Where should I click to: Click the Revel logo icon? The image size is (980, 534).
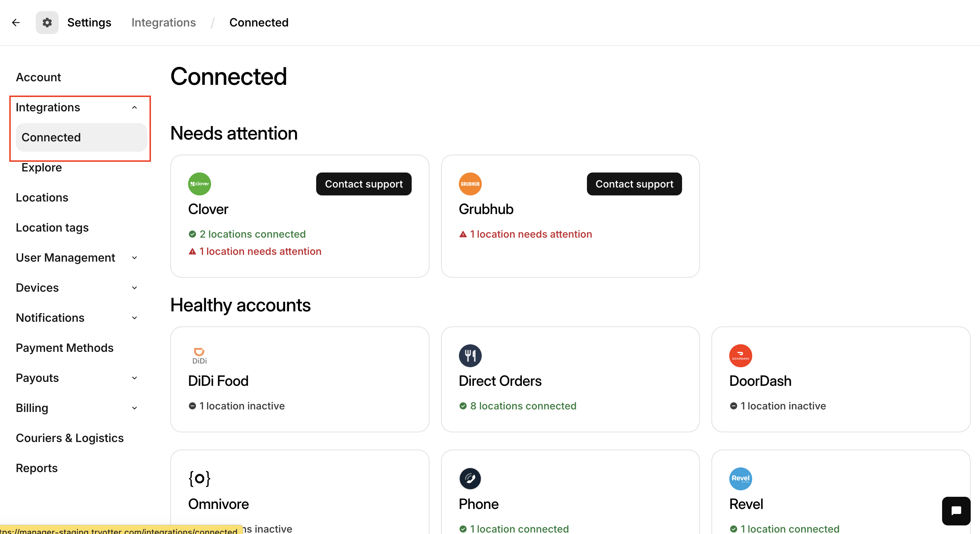740,479
